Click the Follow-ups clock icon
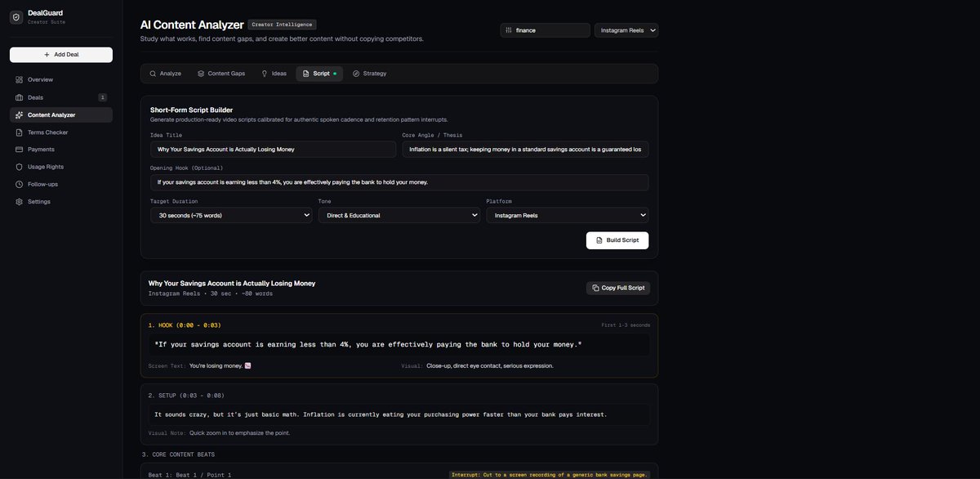980x479 pixels. [x=20, y=184]
